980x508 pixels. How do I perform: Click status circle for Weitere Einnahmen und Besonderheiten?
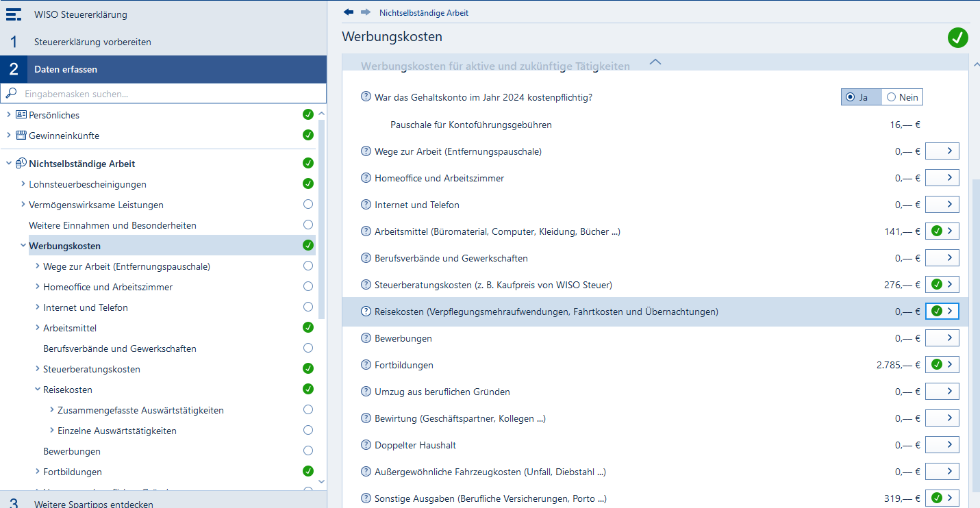[308, 225]
